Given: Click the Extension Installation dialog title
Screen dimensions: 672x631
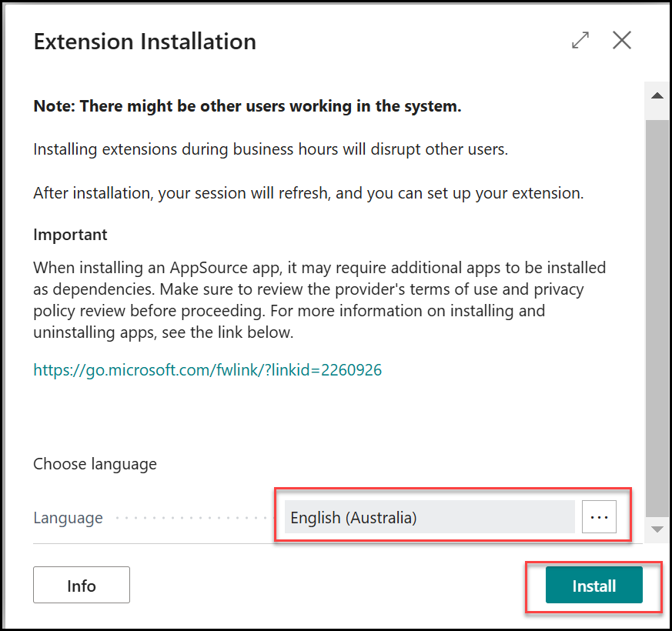Looking at the screenshot, I should [x=145, y=42].
